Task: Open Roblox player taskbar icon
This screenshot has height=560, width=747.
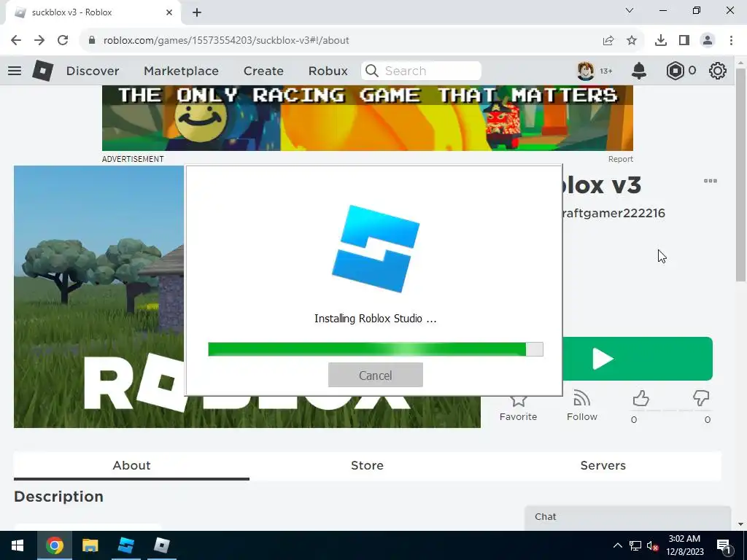Action: (x=161, y=545)
